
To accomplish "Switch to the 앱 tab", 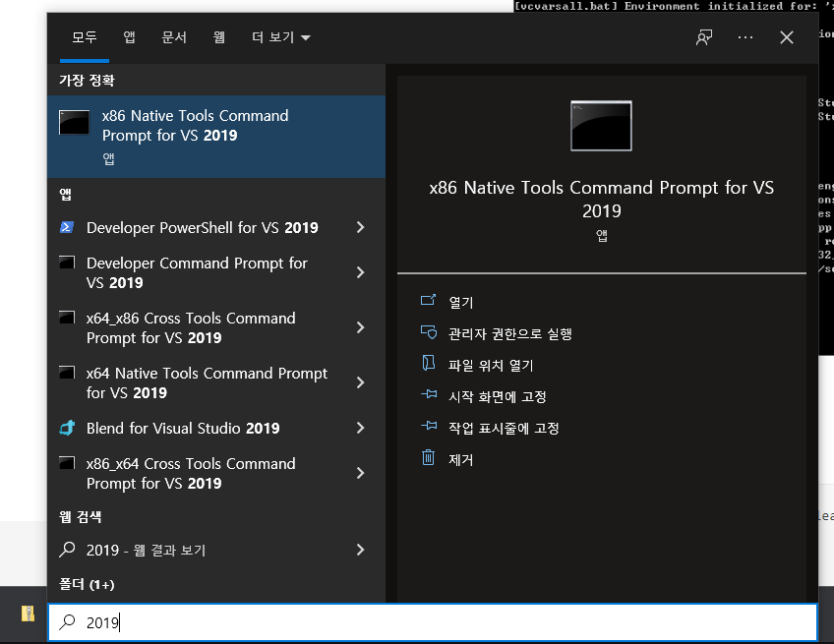I will (x=129, y=37).
